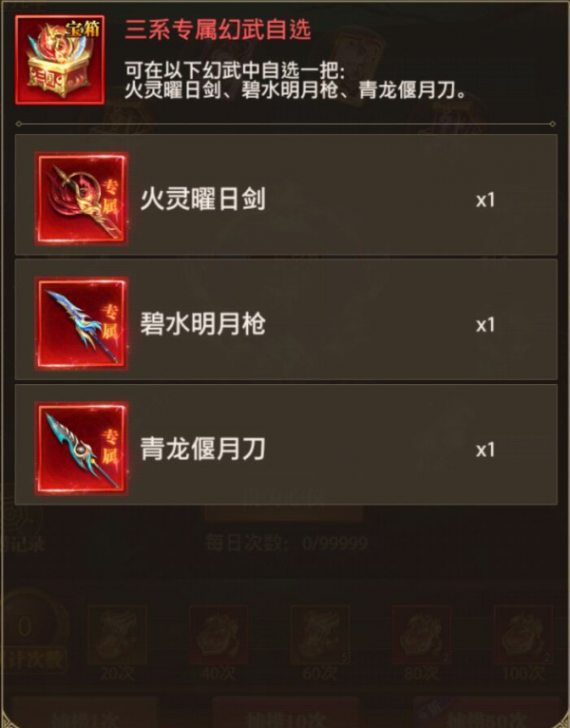Click the 抽奖50次 draw button
This screenshot has height=728, width=570.
tap(486, 712)
